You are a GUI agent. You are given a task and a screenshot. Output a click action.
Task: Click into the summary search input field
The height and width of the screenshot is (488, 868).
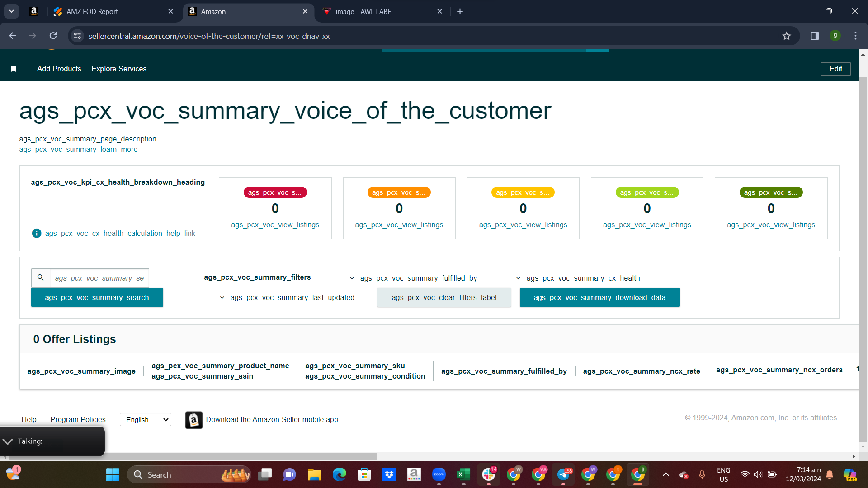(x=99, y=278)
